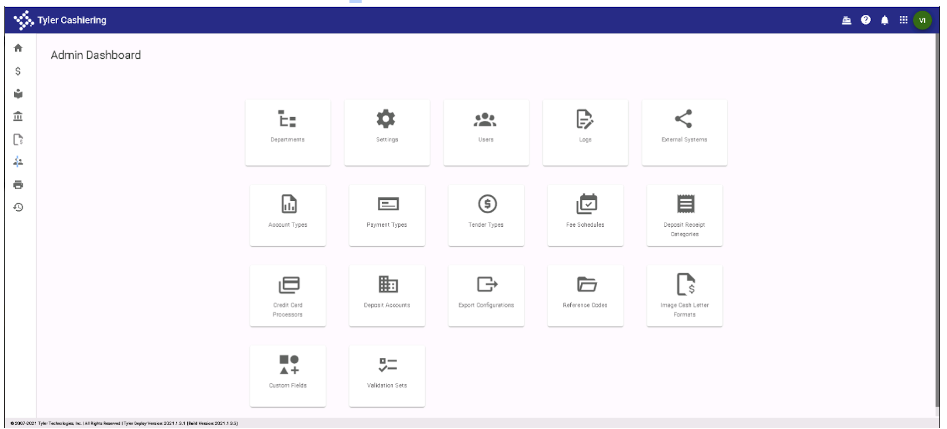The image size is (947, 429).
Task: Open the Settings gear tile
Action: click(387, 133)
